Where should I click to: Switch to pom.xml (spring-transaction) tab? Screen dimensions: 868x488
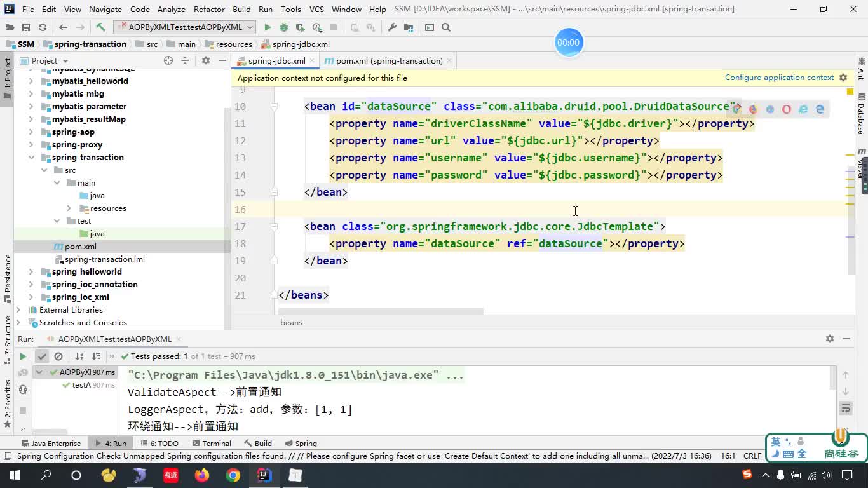[x=388, y=61]
